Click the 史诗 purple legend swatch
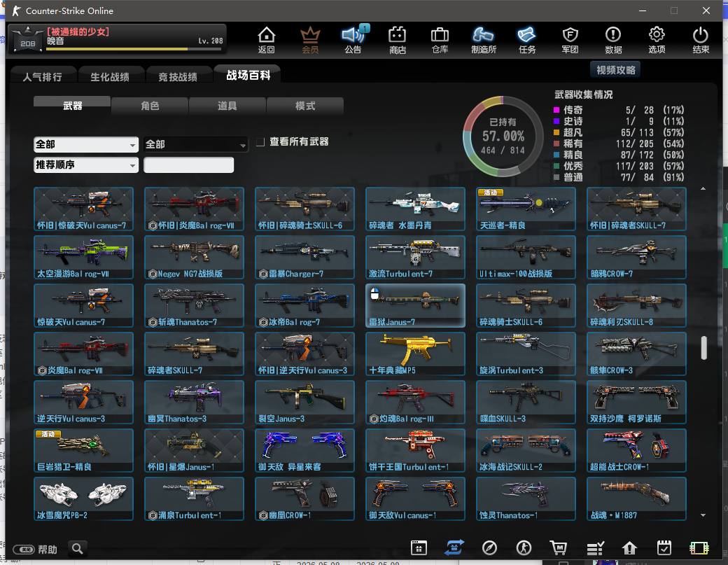Image resolution: width=728 pixels, height=565 pixels. coord(556,121)
